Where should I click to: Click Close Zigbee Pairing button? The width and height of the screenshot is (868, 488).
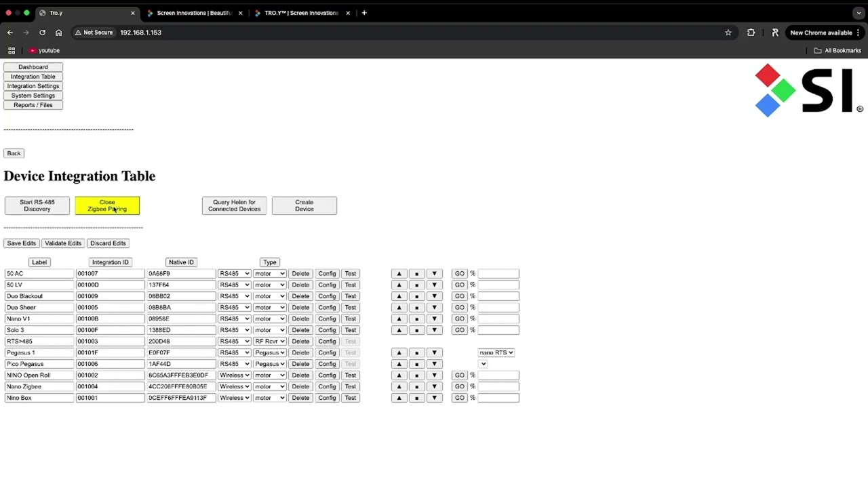pos(107,206)
